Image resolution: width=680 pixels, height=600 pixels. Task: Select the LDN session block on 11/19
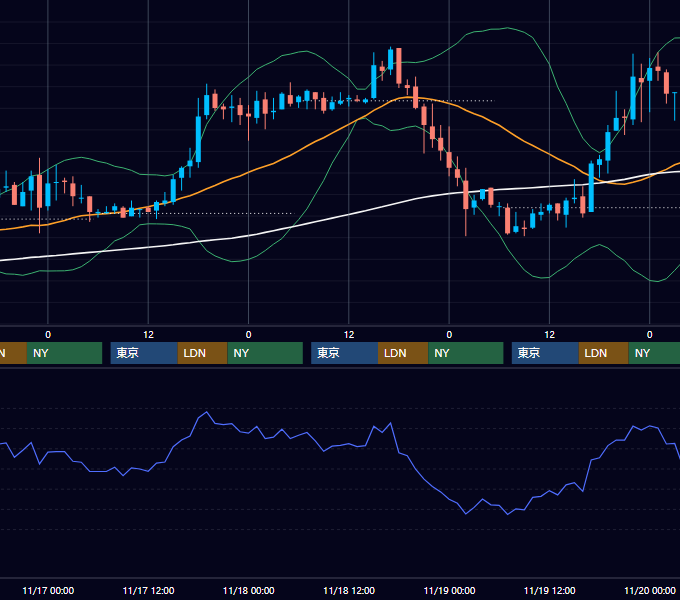[x=604, y=353]
